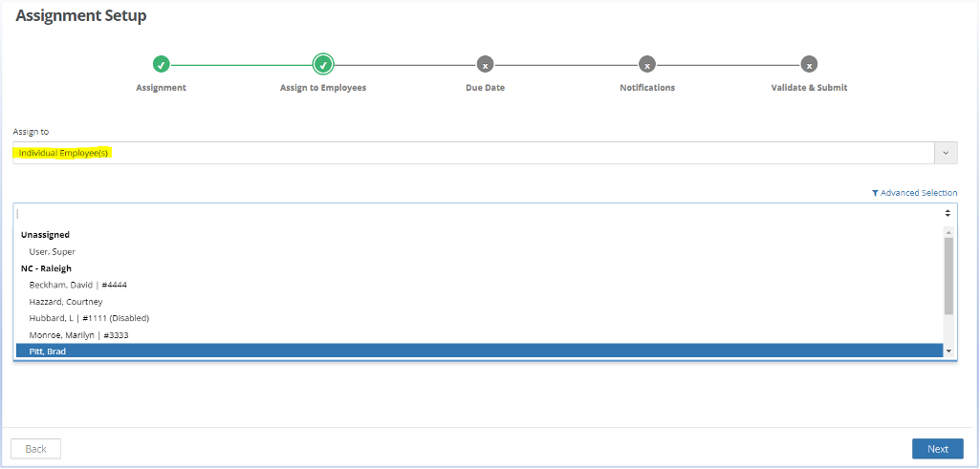Click the NC - Raleigh group header

pos(46,268)
